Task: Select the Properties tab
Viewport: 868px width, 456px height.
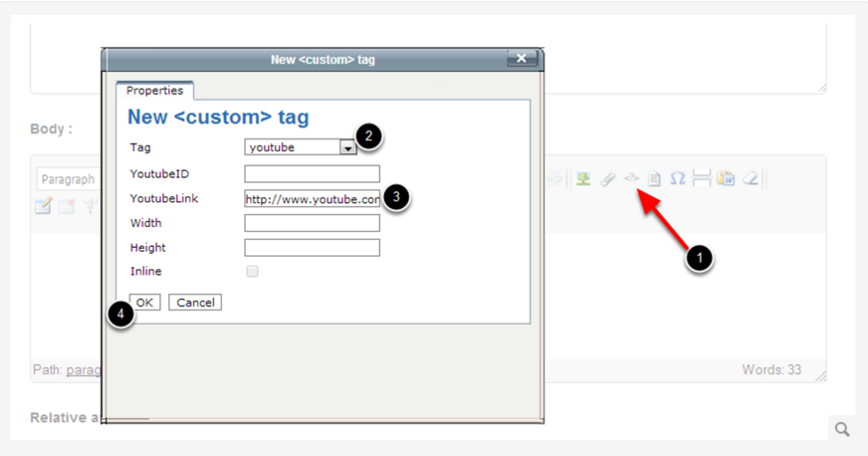Action: 155,91
